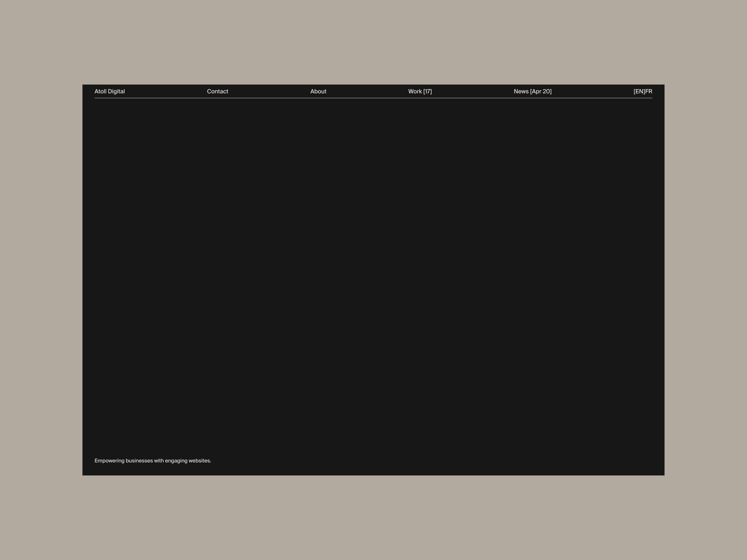747x560 pixels.
Task: Select the [EN] language option
Action: coord(639,92)
